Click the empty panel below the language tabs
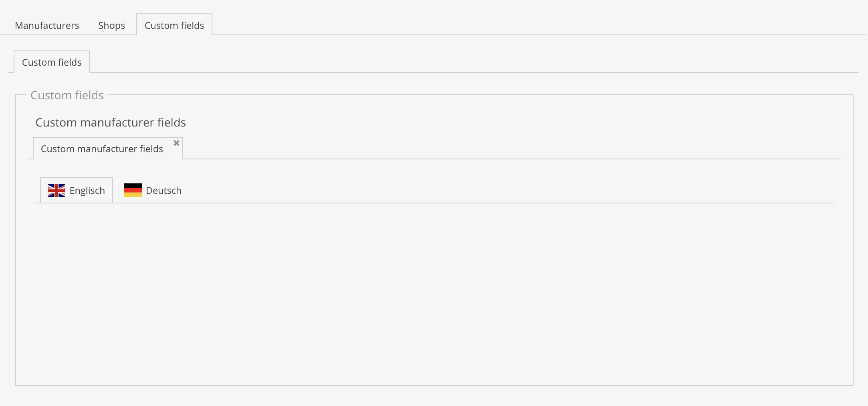 tap(434, 292)
